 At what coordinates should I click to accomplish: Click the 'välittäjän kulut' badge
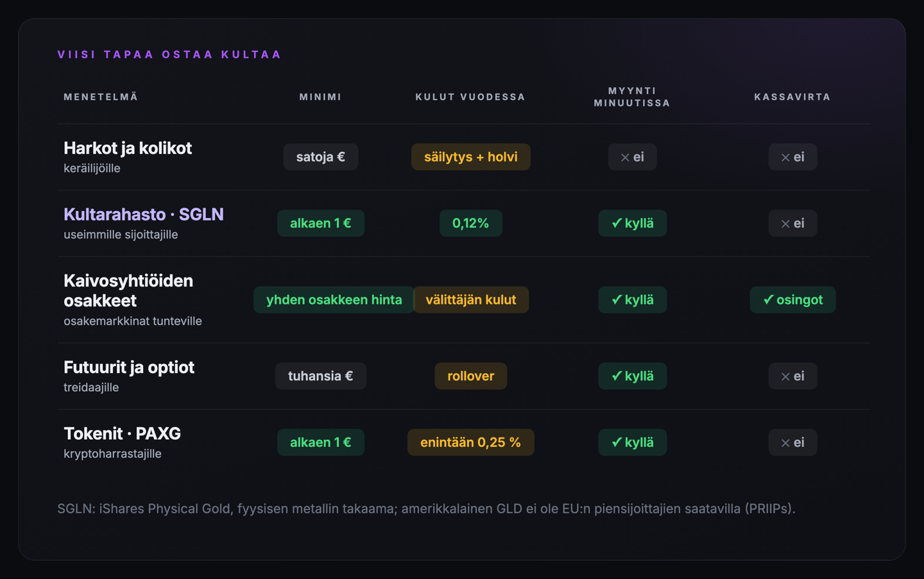pyautogui.click(x=470, y=299)
